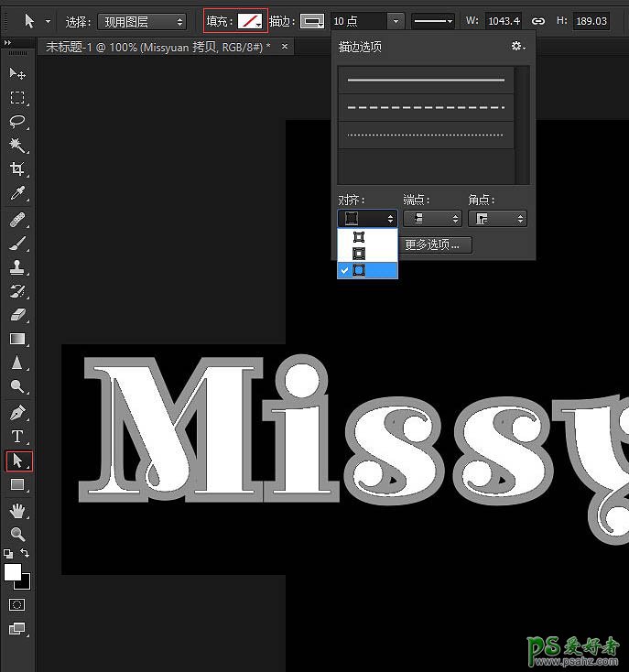Switch to the 未标题-1 document tab
629x672 pixels.
pyautogui.click(x=157, y=47)
